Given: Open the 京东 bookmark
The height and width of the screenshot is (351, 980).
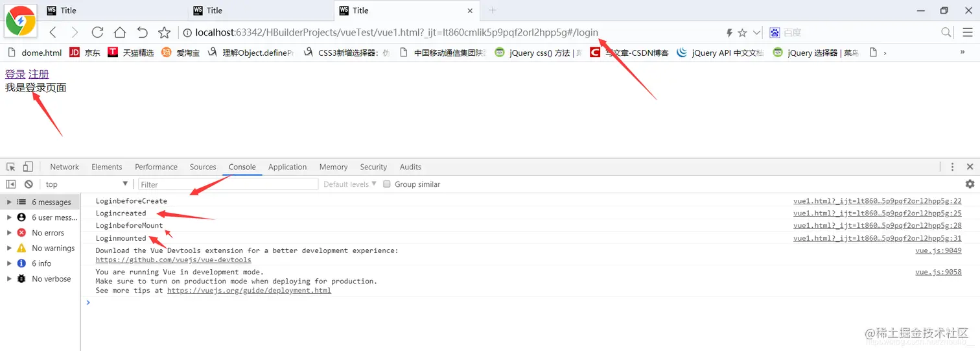Looking at the screenshot, I should coord(85,53).
